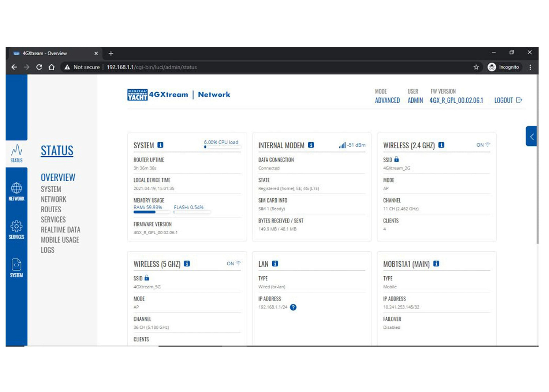Click the info icon beside LAN
Screen dimensions: 549x392
pyautogui.click(x=275, y=264)
